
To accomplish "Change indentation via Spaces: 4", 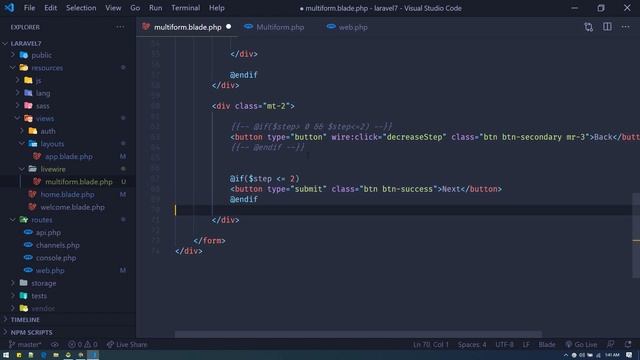I will pos(472,344).
